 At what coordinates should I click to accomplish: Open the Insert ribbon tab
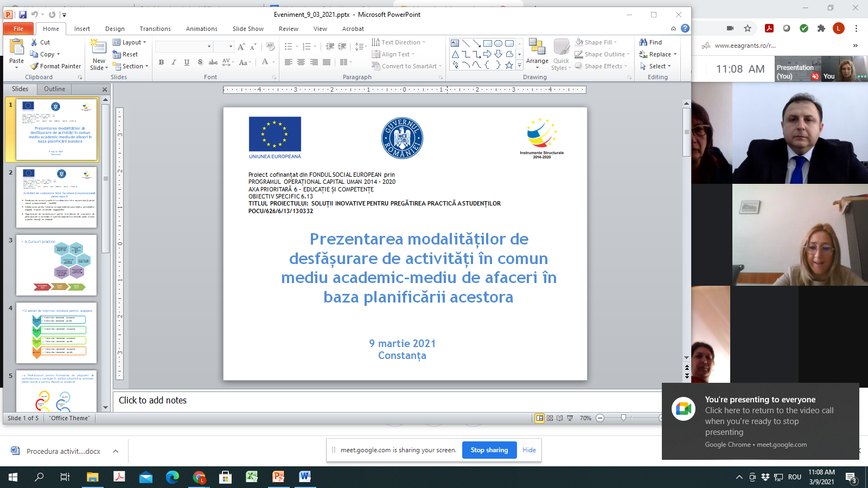[x=82, y=29]
